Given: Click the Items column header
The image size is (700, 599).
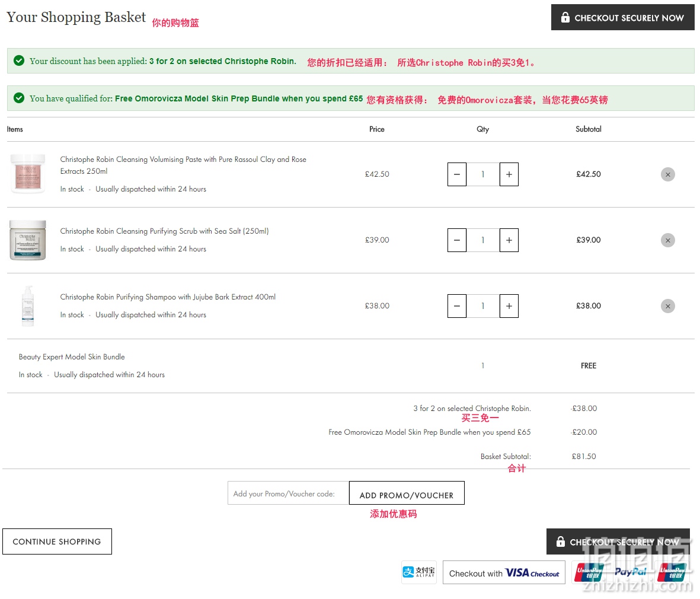Looking at the screenshot, I should pos(15,129).
